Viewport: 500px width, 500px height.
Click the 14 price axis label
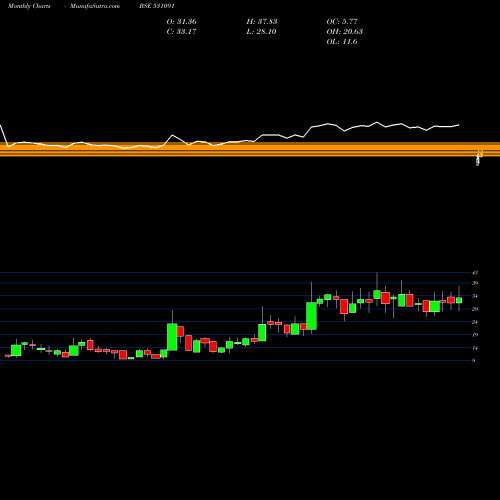475,348
